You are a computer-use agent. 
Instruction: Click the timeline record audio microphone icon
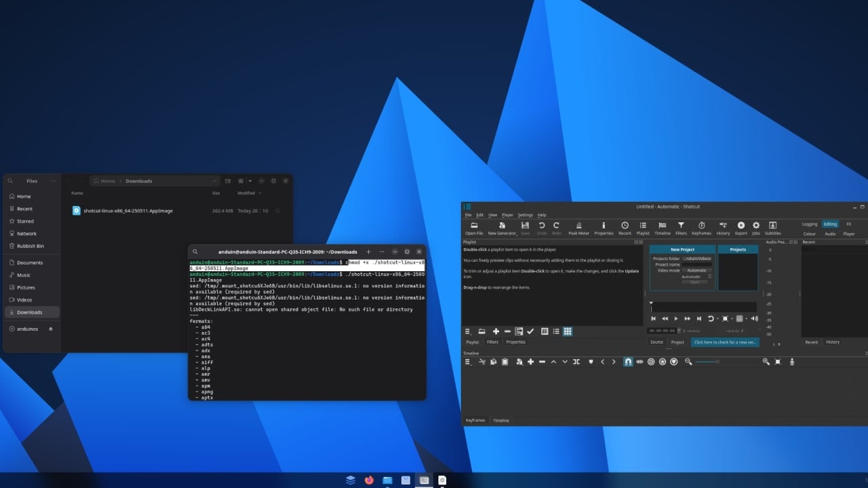click(x=791, y=362)
